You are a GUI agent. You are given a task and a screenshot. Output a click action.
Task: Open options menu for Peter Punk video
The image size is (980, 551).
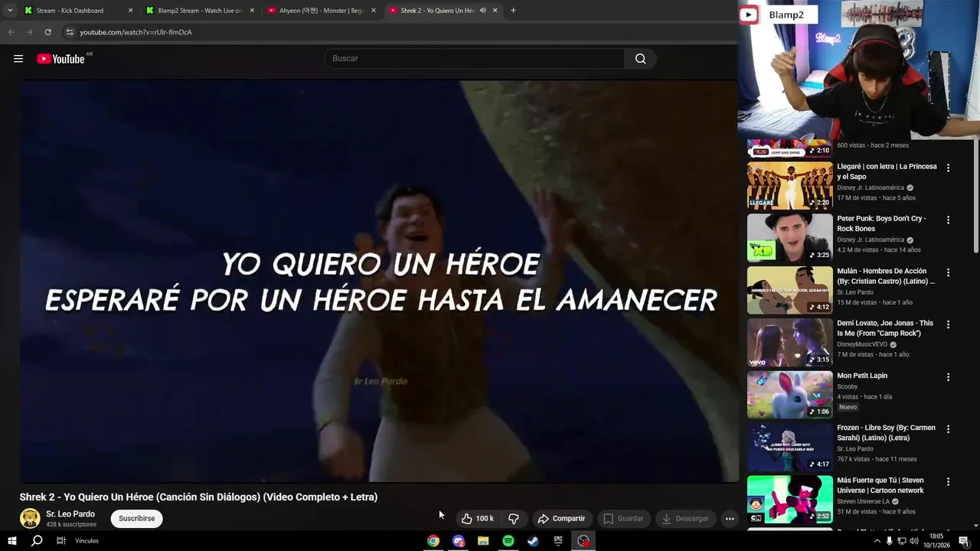pos(948,220)
